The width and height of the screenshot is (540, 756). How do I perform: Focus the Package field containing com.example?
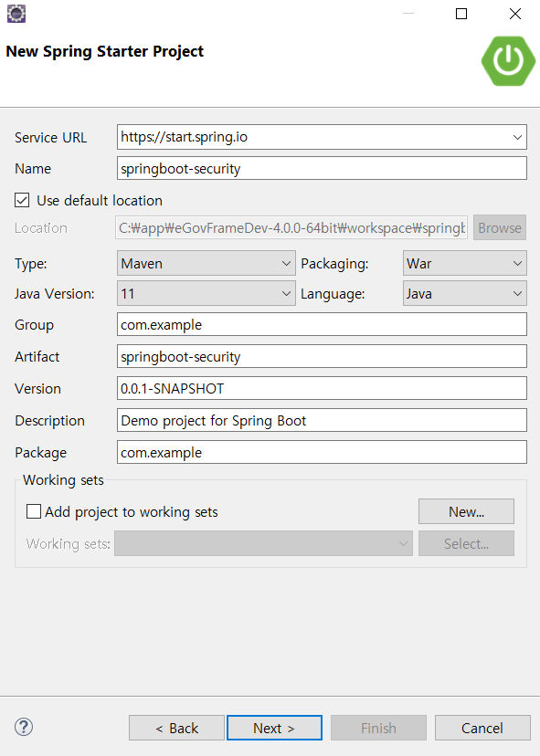[x=322, y=452]
